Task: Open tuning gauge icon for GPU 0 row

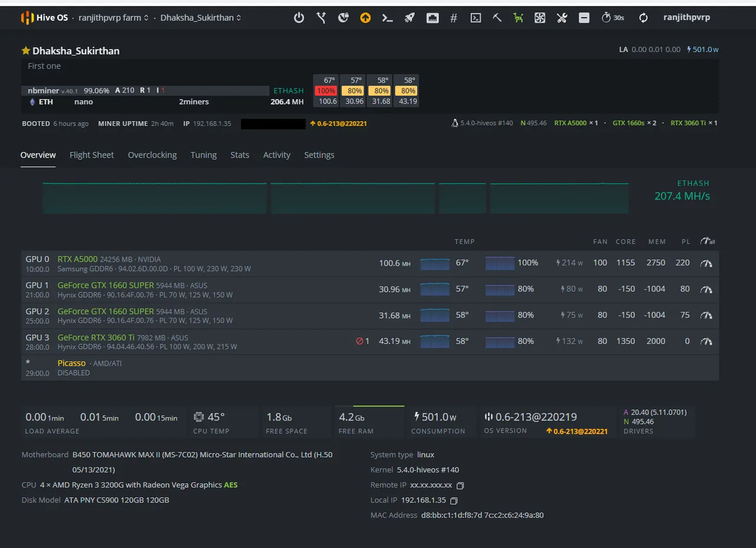Action: click(x=706, y=263)
